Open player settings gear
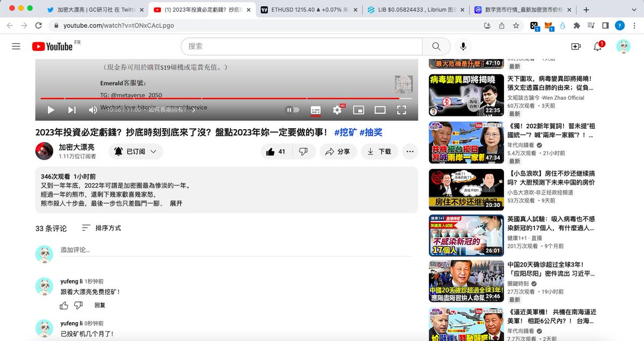The width and height of the screenshot is (644, 341). [338, 110]
